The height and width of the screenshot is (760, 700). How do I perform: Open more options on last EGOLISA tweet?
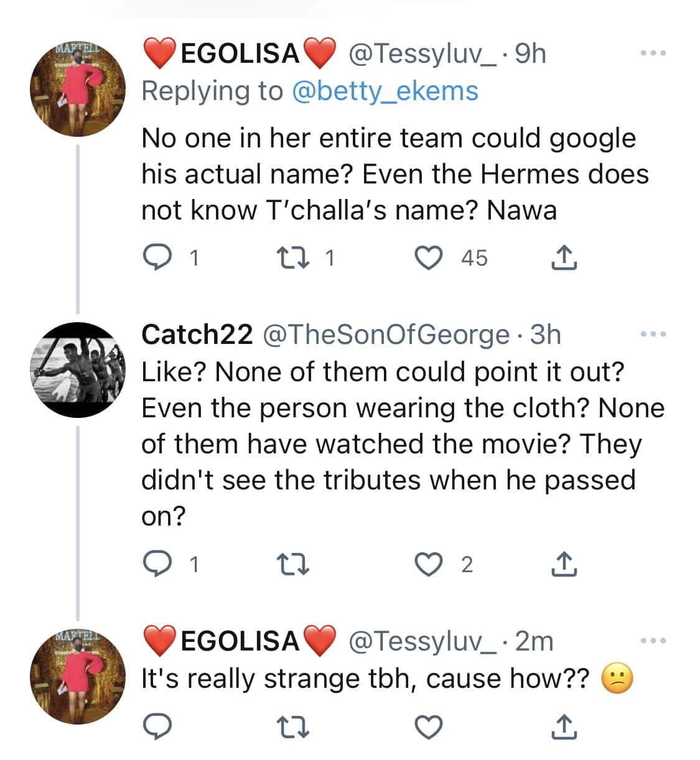point(653,641)
